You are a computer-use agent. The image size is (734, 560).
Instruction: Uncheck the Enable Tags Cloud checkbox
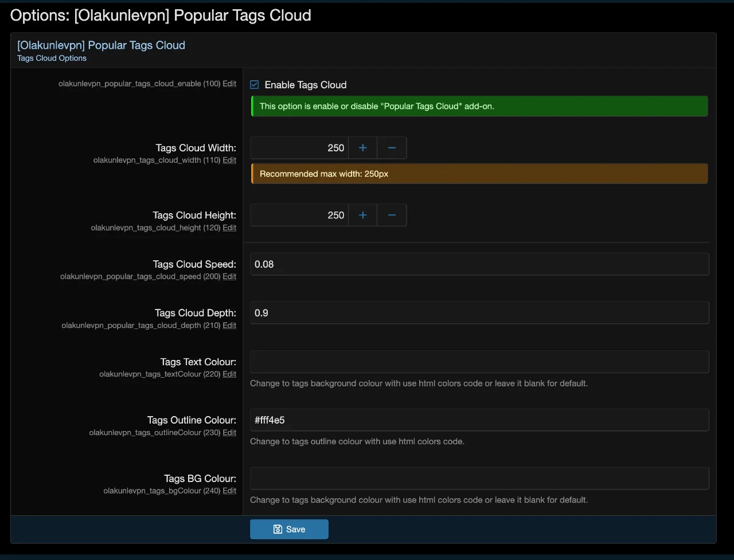255,85
